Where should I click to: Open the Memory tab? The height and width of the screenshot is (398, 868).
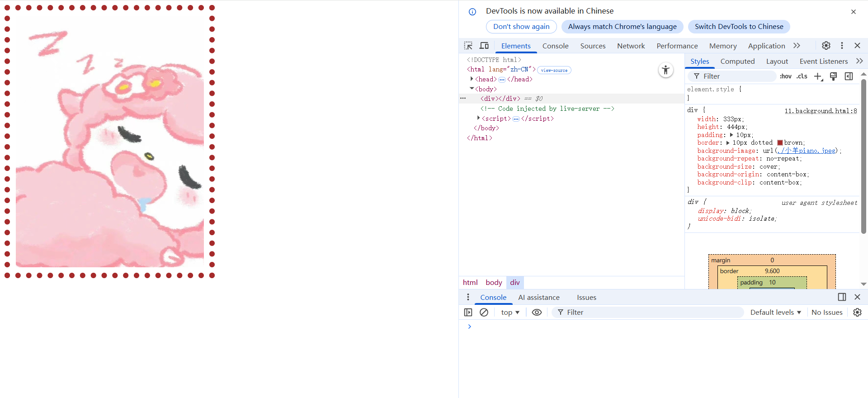point(723,46)
